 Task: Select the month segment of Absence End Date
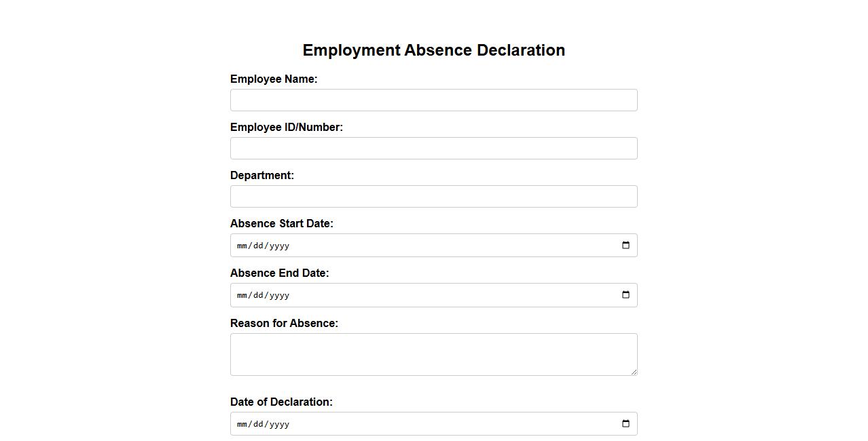tap(242, 295)
